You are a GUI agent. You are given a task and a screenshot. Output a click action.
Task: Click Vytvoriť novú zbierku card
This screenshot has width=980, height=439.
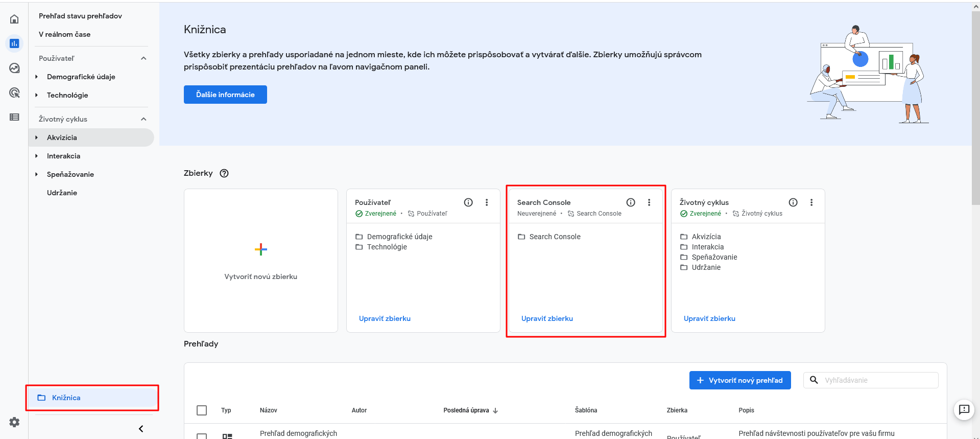point(261,261)
